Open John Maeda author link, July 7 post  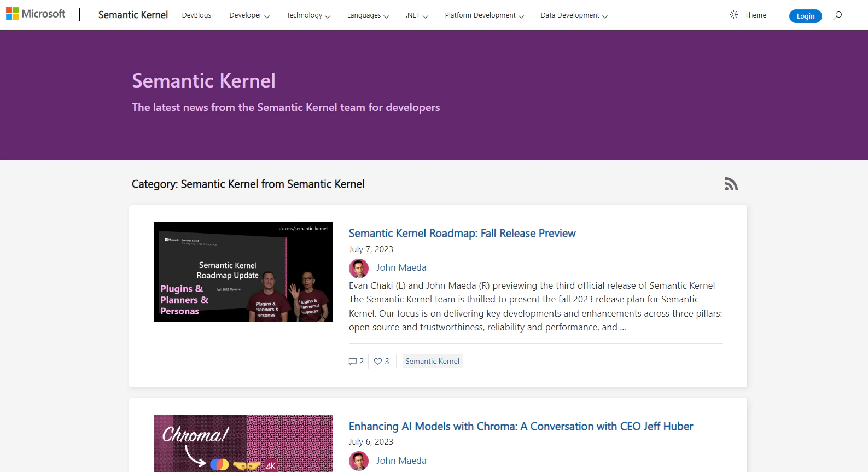[401, 267]
